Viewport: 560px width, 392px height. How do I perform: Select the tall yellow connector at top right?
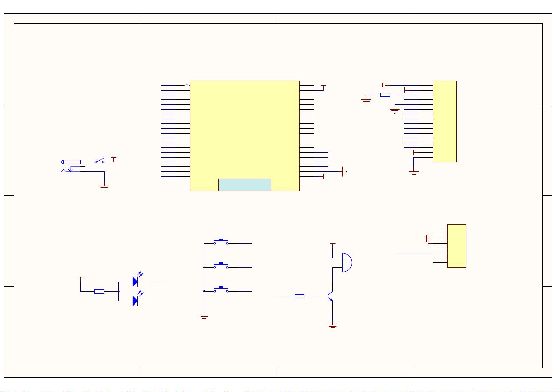(445, 121)
